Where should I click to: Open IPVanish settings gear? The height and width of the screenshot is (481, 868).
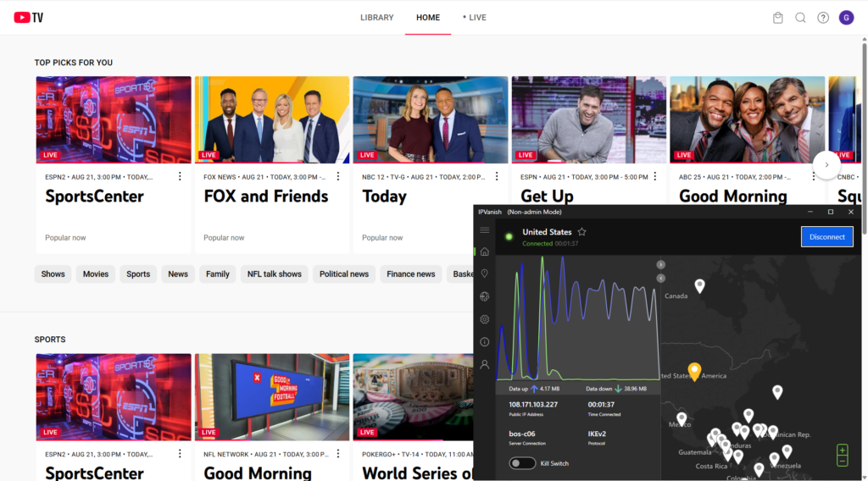coord(484,319)
